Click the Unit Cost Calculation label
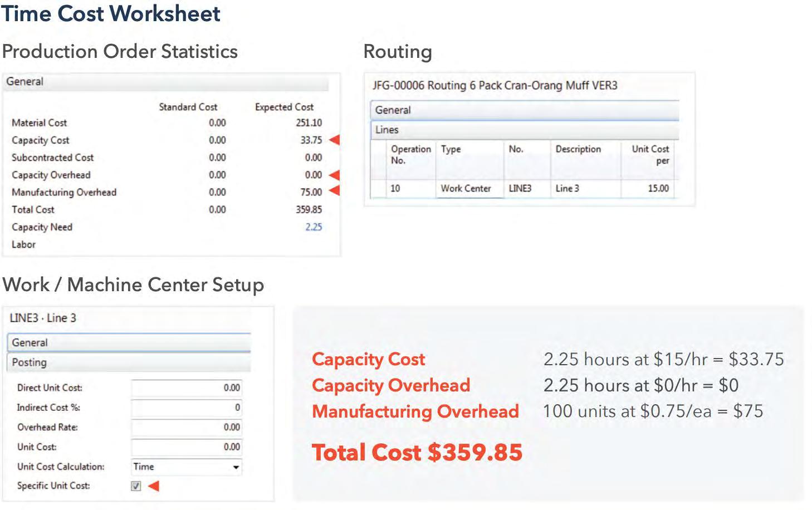The height and width of the screenshot is (510, 812). [x=61, y=467]
